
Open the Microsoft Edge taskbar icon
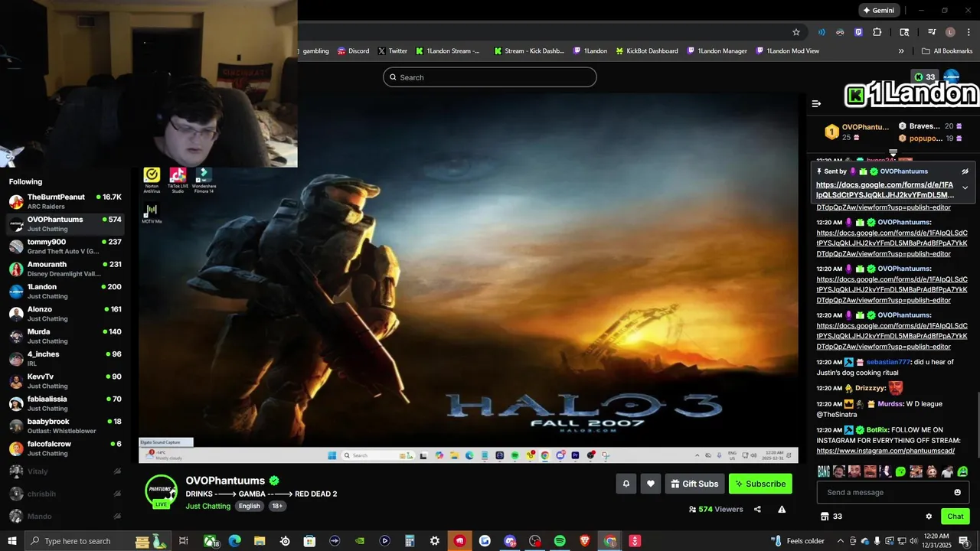[x=235, y=541]
